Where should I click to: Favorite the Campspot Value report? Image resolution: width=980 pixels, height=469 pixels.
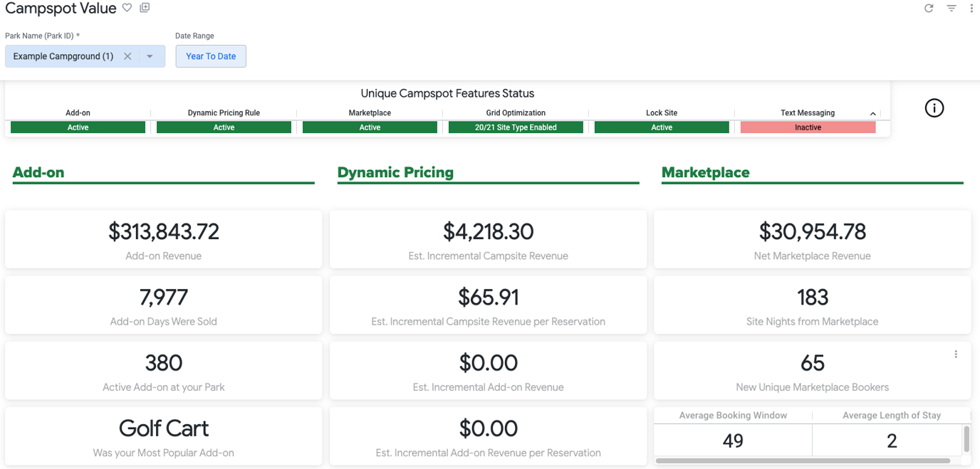pos(127,9)
